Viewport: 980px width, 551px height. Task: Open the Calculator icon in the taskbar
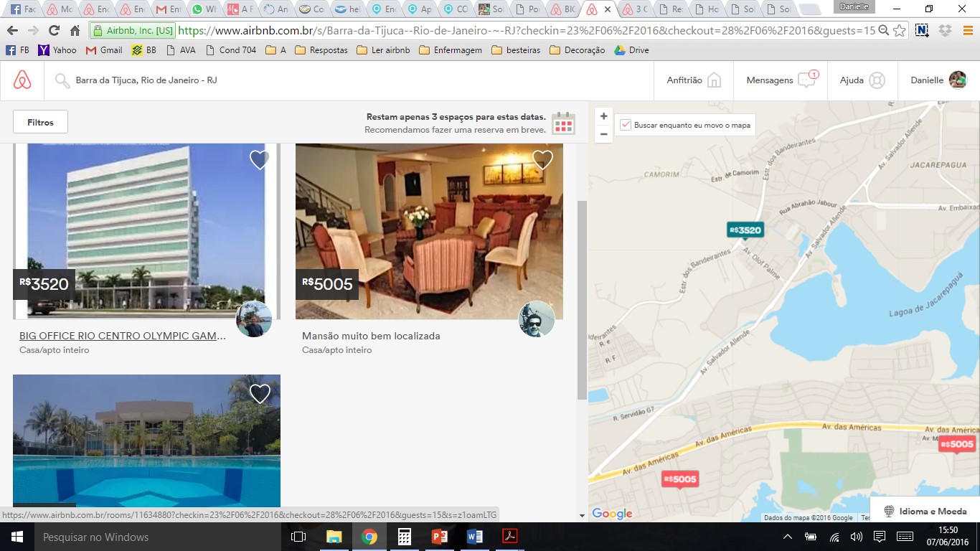[x=405, y=537]
